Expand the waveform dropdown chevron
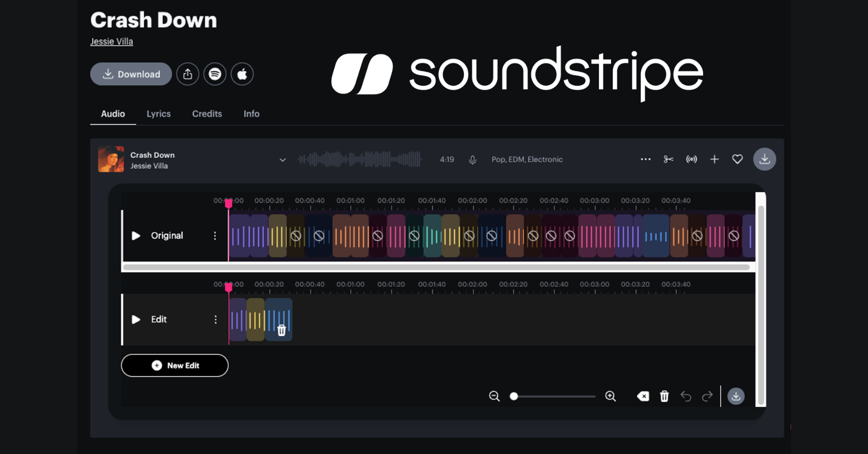Screen dimensions: 868x454 282,160
